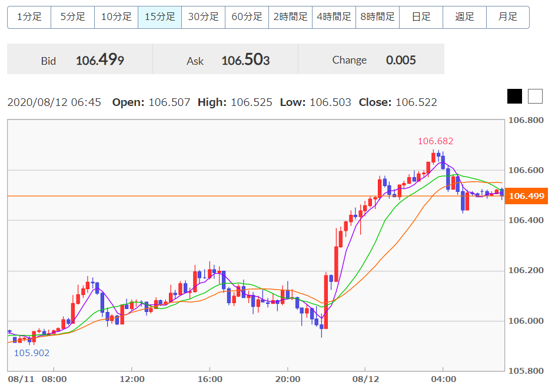Click the orange 106.499 current price tag
The width and height of the screenshot is (555, 392).
(527, 196)
